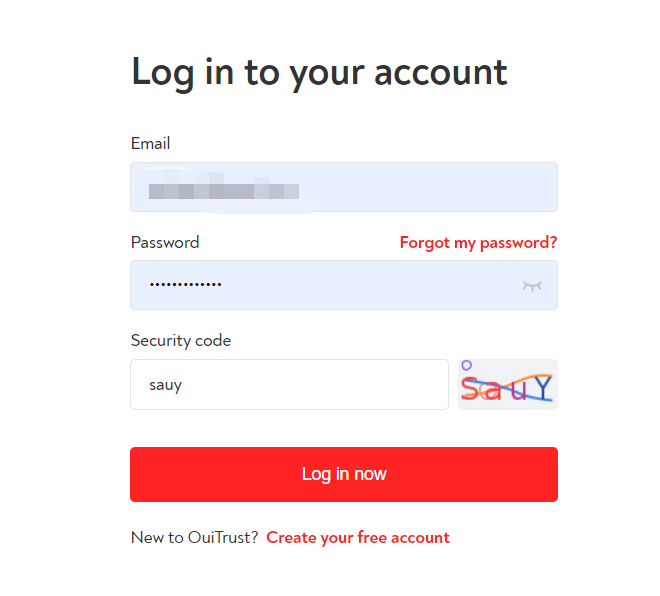This screenshot has width=660, height=596.
Task: Select the Security code text box
Action: (x=290, y=384)
